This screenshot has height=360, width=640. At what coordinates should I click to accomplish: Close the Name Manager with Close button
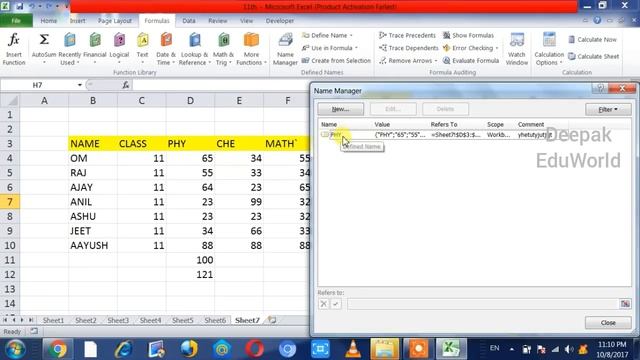(x=608, y=322)
